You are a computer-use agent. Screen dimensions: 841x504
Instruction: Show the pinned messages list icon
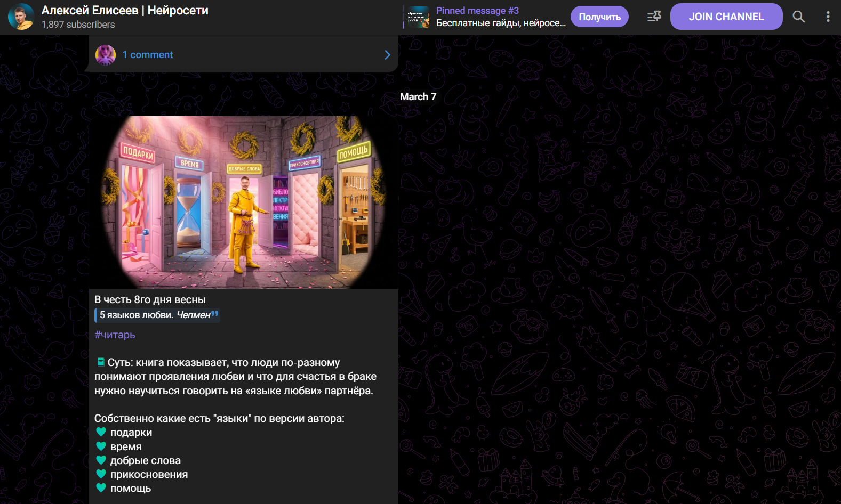pyautogui.click(x=654, y=17)
